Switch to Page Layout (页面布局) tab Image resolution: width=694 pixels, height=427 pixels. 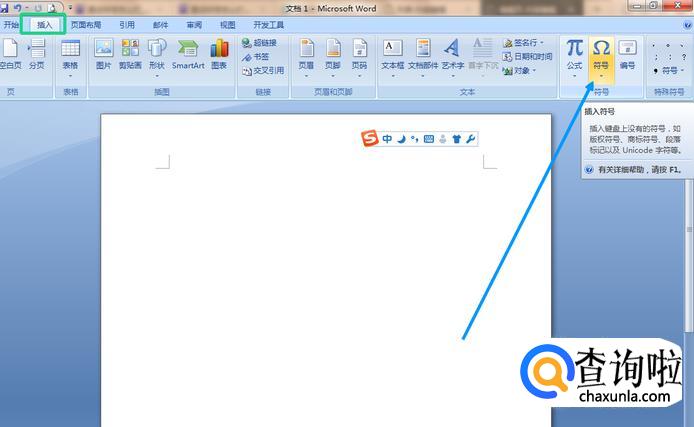coord(86,25)
